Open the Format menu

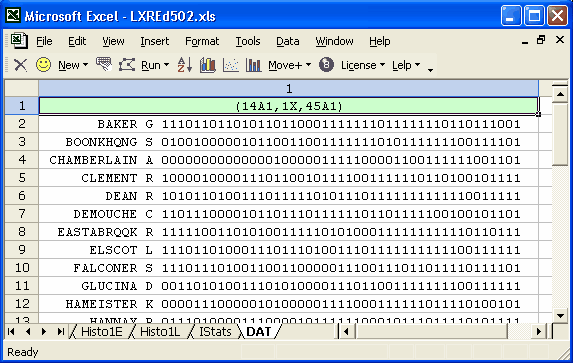(202, 41)
